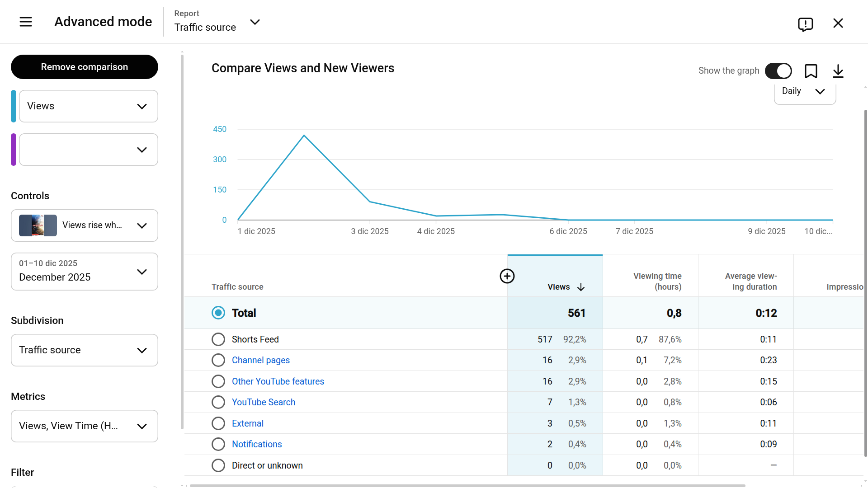The width and height of the screenshot is (868, 488).
Task: Click the Remove comparison button
Action: click(84, 66)
